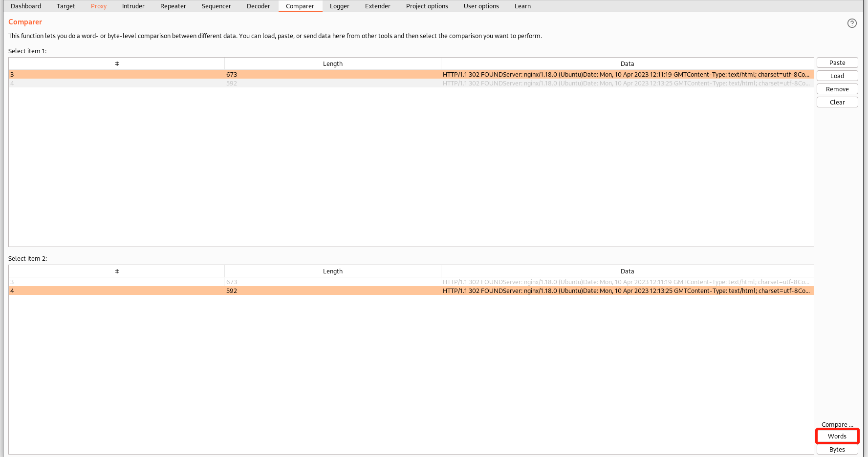Switch to the Dashboard tab
This screenshot has width=868, height=457.
26,6
